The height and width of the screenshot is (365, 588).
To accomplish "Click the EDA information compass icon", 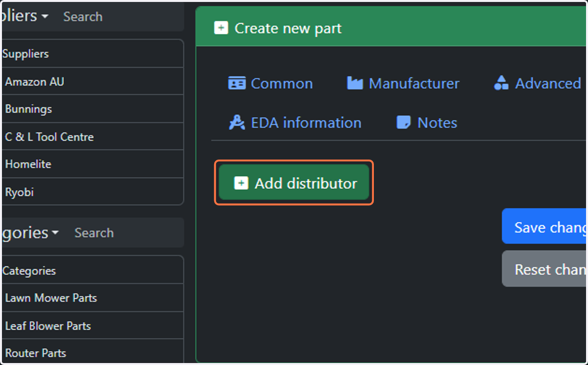I will [x=237, y=123].
